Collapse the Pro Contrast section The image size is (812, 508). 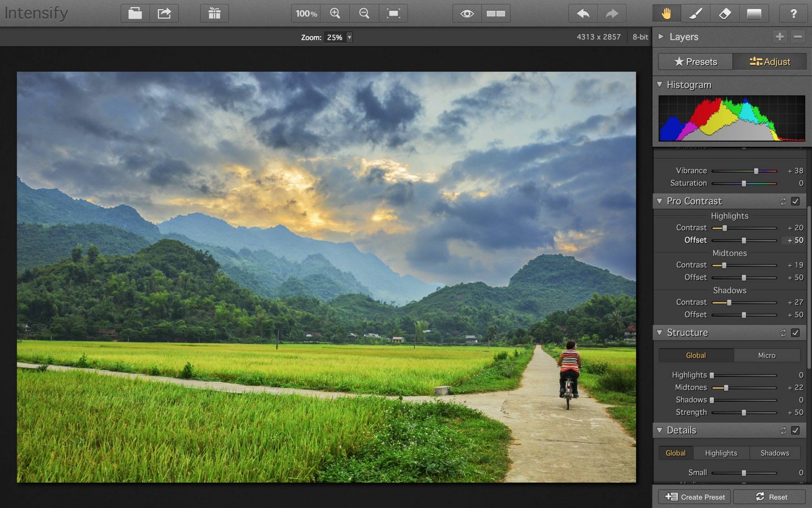[660, 201]
